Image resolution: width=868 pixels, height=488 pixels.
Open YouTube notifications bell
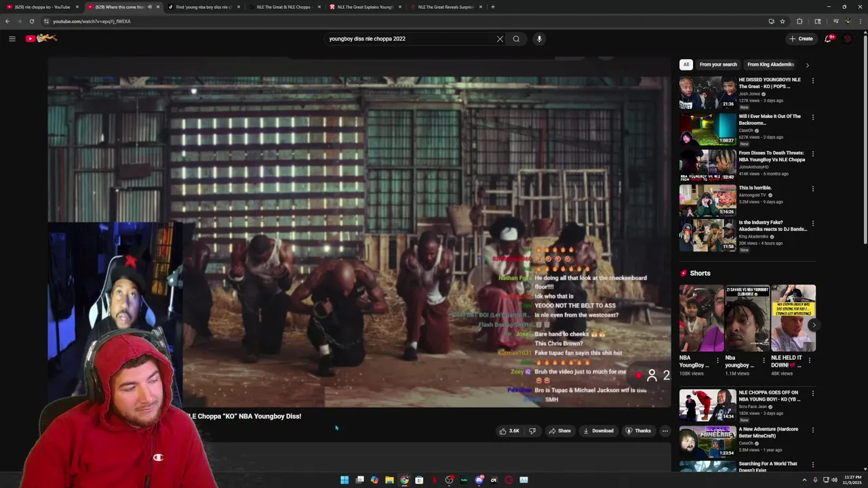(x=828, y=39)
